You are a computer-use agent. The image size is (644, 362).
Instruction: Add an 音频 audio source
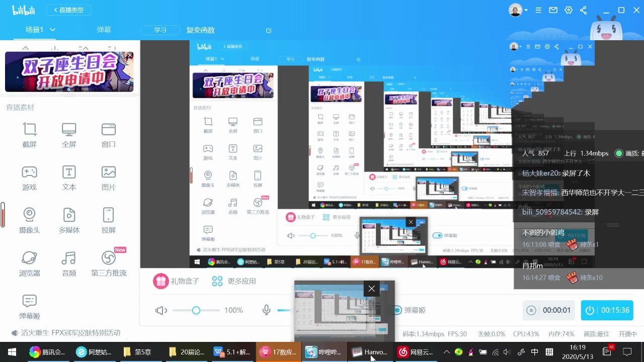click(x=69, y=264)
